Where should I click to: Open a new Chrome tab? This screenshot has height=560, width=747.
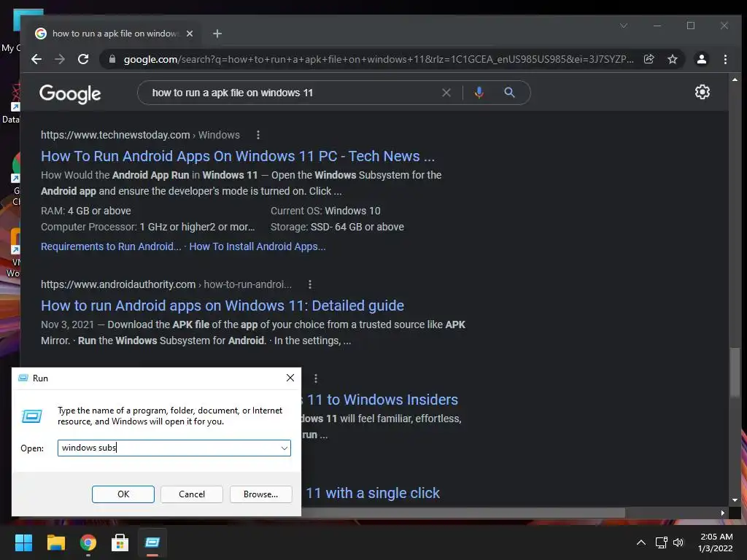pyautogui.click(x=217, y=34)
